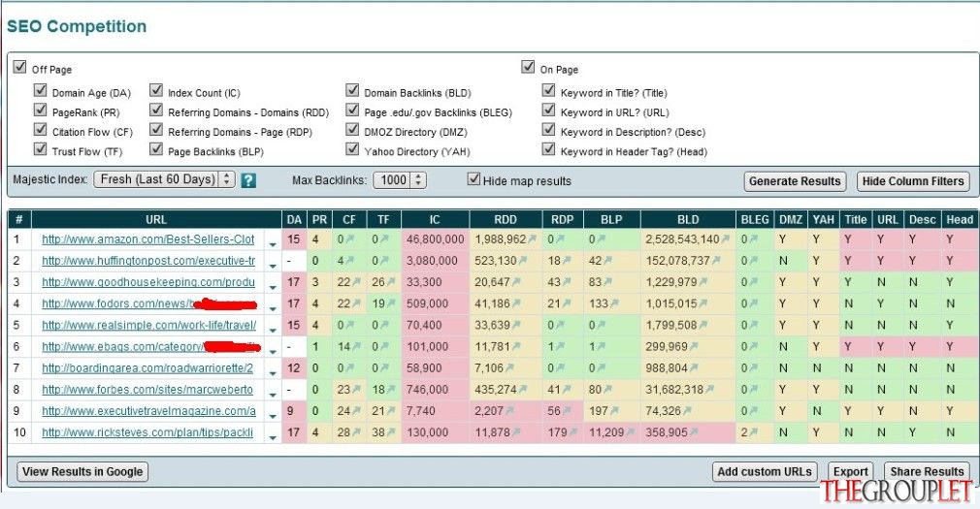Open arrow icon next to forbes BLD 31,682,318

(709, 389)
